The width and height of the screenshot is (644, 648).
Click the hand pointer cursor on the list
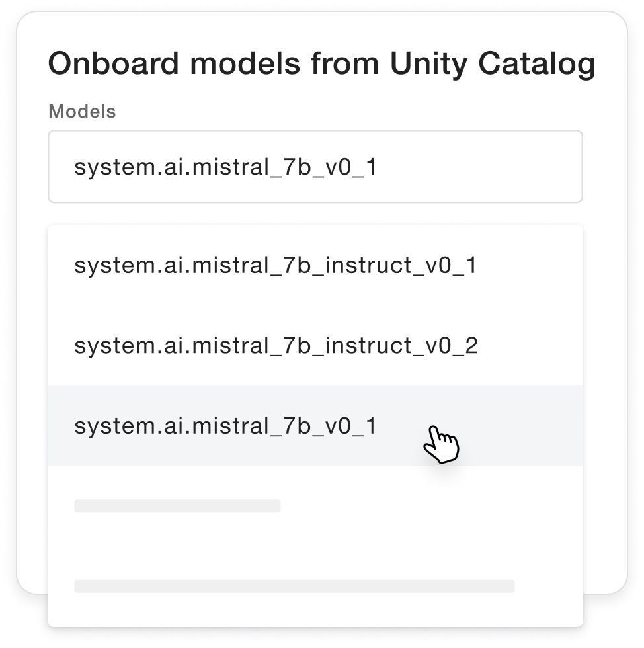(441, 444)
